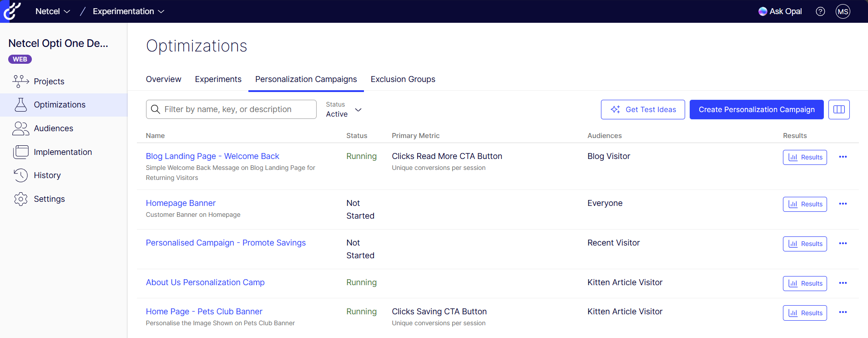This screenshot has height=338, width=868.
Task: Open the help question mark icon
Action: [820, 11]
